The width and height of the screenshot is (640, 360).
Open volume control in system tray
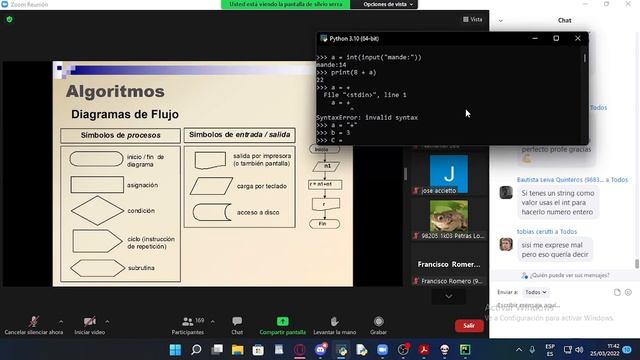pos(579,350)
